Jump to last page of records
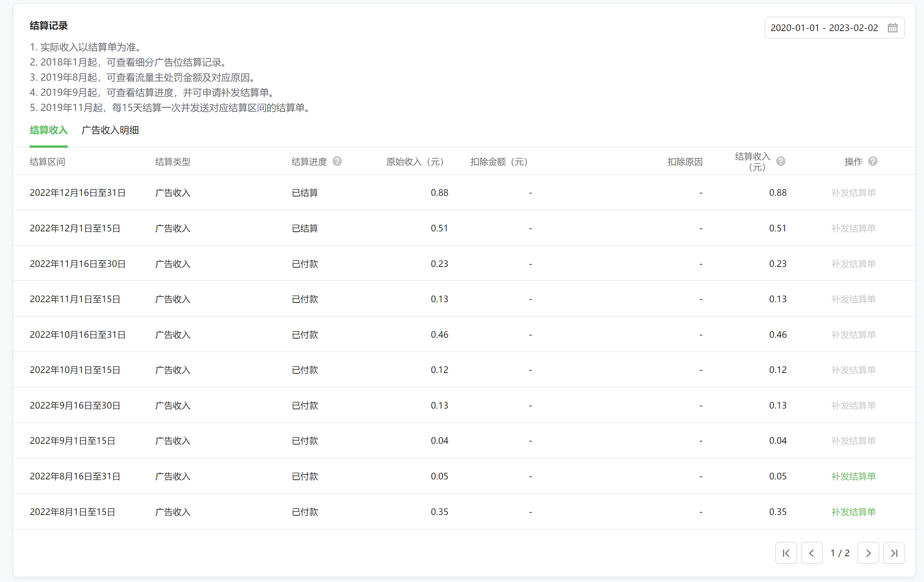 point(894,553)
